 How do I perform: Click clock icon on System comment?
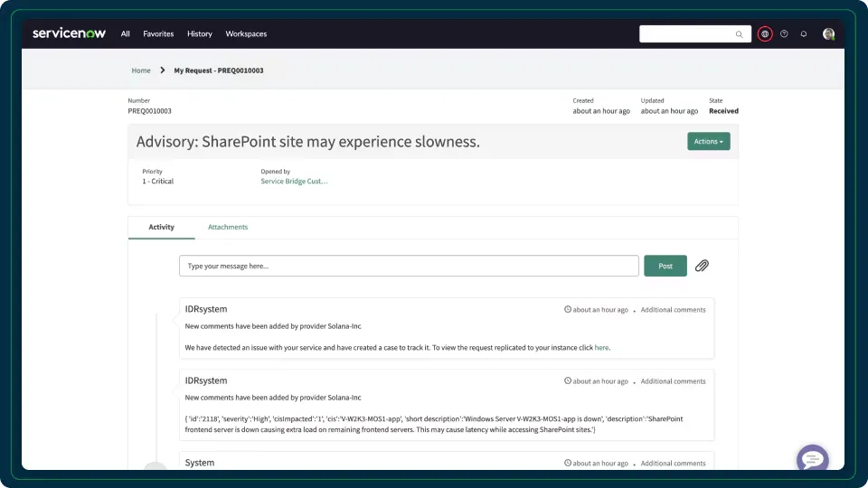568,463
